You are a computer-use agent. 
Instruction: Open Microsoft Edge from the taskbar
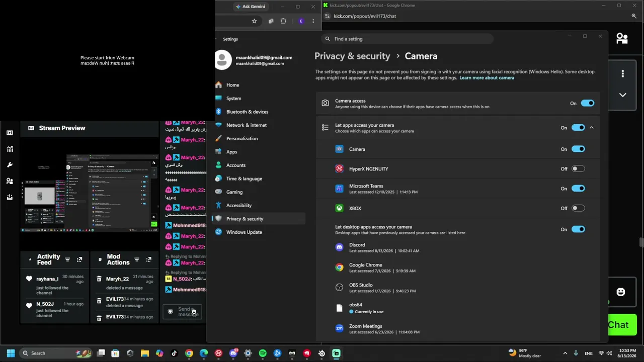tap(204, 353)
